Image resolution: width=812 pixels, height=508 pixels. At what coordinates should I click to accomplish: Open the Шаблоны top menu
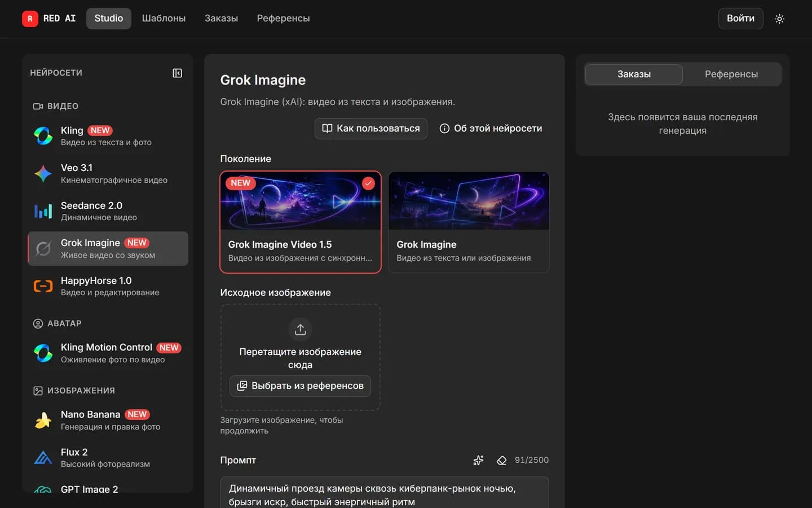(x=164, y=19)
